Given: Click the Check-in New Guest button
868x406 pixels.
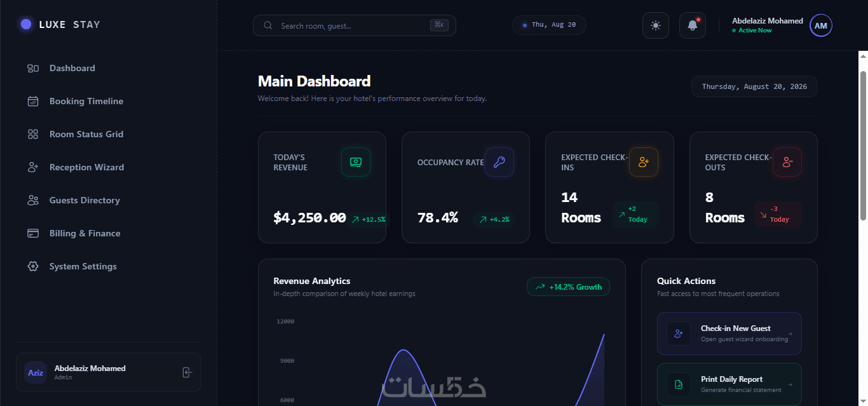Looking at the screenshot, I should click(729, 334).
